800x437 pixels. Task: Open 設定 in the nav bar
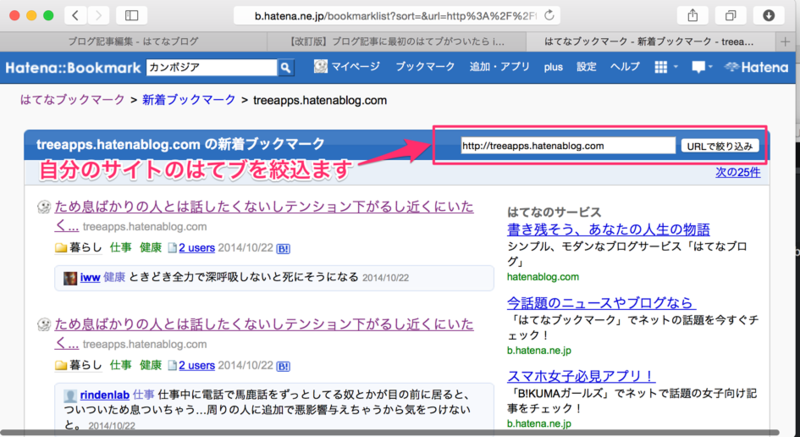click(x=586, y=67)
